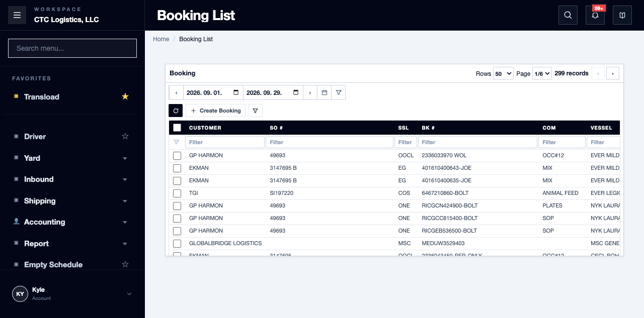Image resolution: width=644 pixels, height=318 pixels.
Task: Click the filter icon in date toolbar
Action: tap(339, 92)
